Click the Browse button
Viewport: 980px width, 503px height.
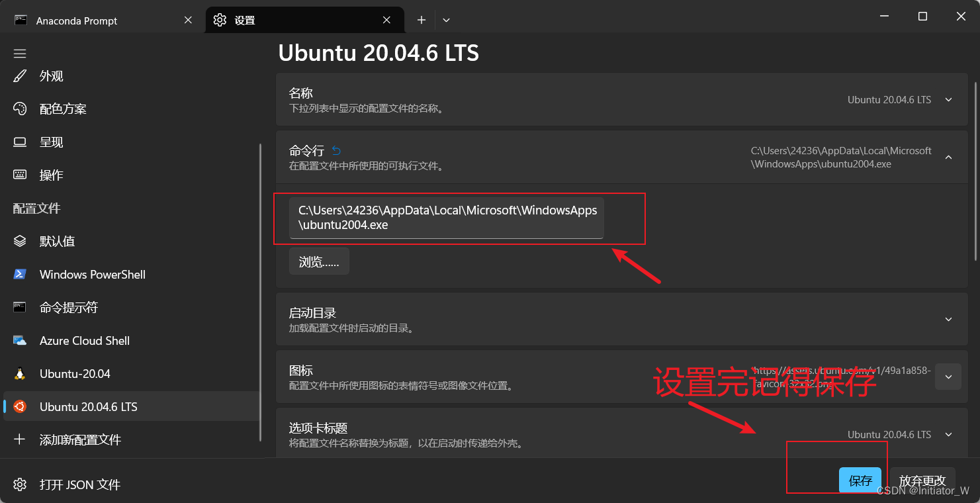(x=319, y=261)
